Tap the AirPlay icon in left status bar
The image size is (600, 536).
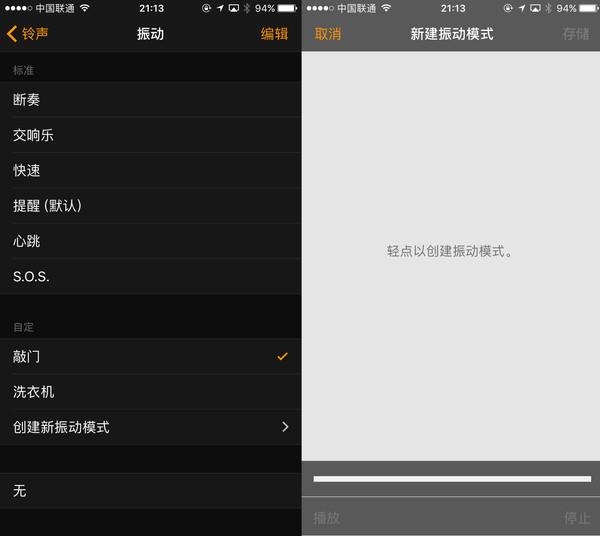[x=233, y=8]
